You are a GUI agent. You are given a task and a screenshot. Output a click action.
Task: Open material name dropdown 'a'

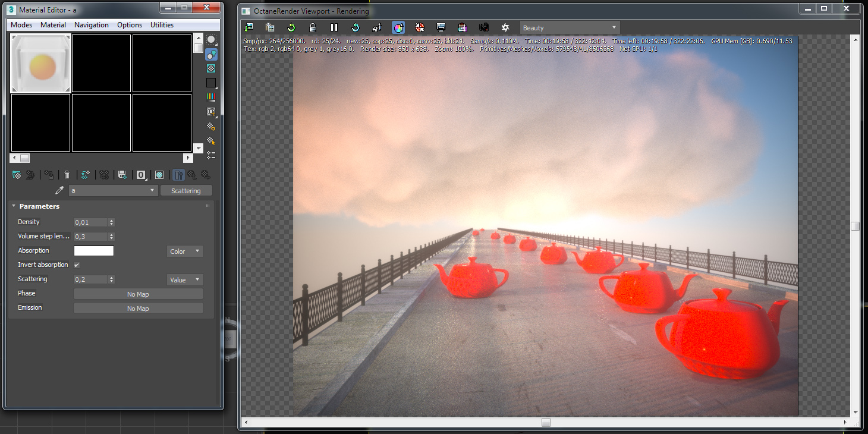click(113, 191)
